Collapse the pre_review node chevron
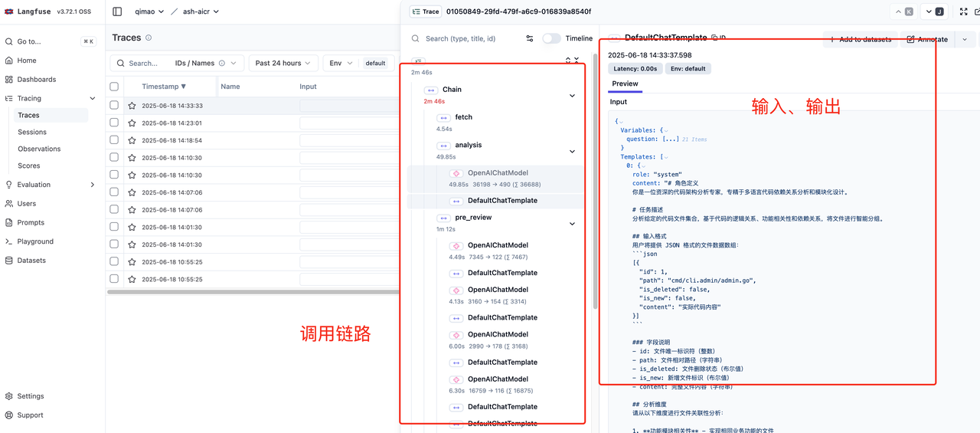The width and height of the screenshot is (980, 433). 572,224
